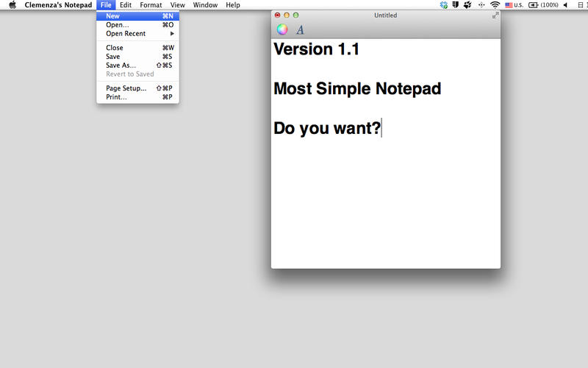Click the striped shield menu bar icon
The image size is (588, 368).
point(456,5)
